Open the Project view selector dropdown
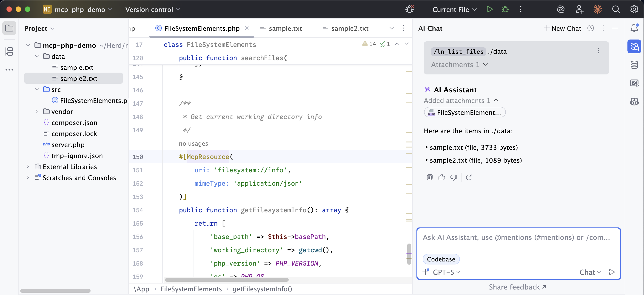 pos(39,28)
